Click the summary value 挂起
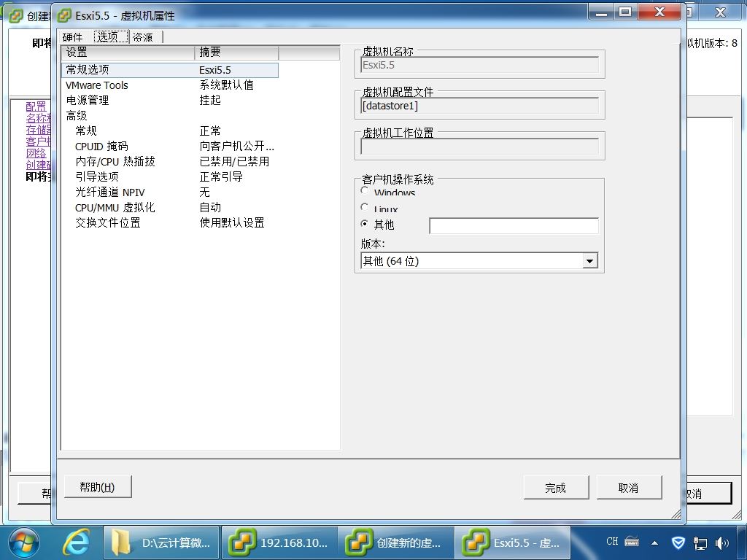The height and width of the screenshot is (560, 747). coord(210,101)
